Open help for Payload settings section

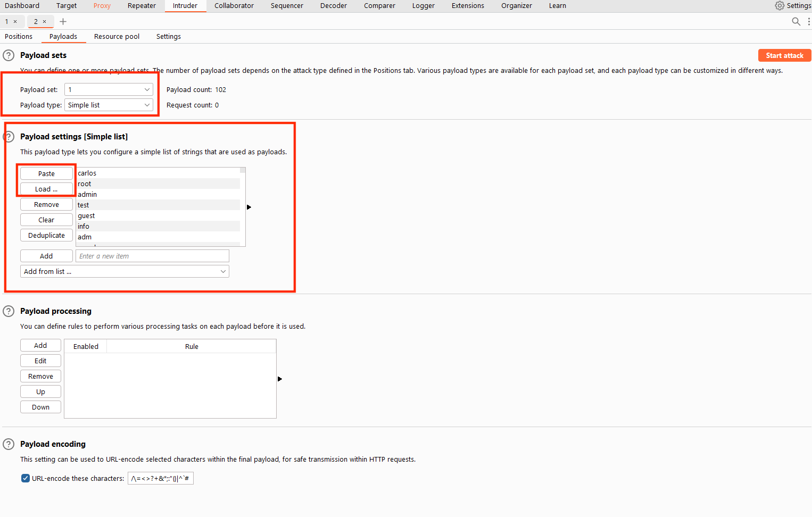click(x=8, y=137)
